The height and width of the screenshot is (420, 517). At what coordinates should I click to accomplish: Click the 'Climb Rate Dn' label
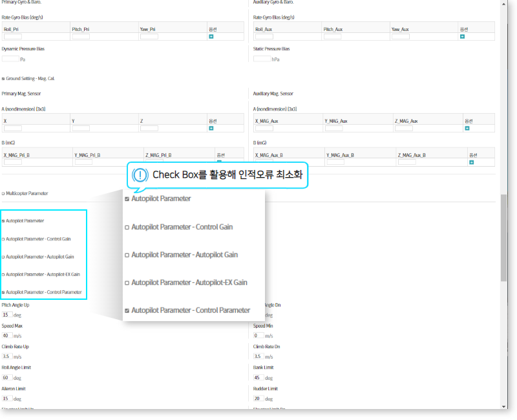point(266,346)
